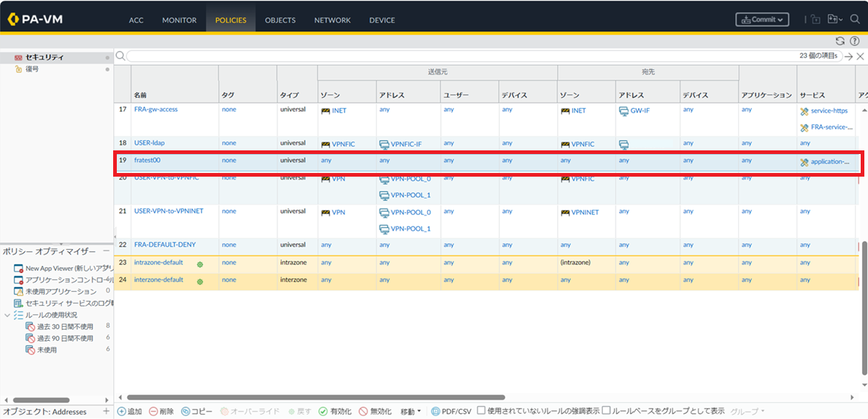The image size is (868, 419).
Task: Collapse the ルールの使用状況 tree node
Action: coord(7,315)
